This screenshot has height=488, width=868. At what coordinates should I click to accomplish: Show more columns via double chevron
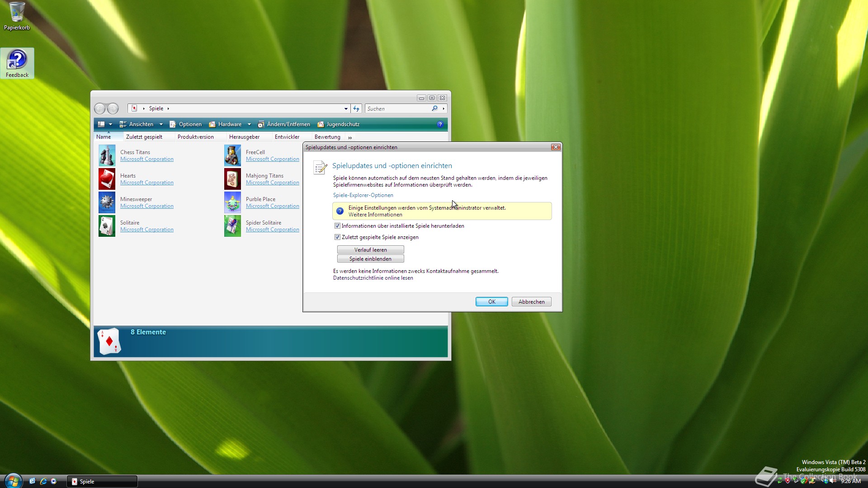[350, 137]
